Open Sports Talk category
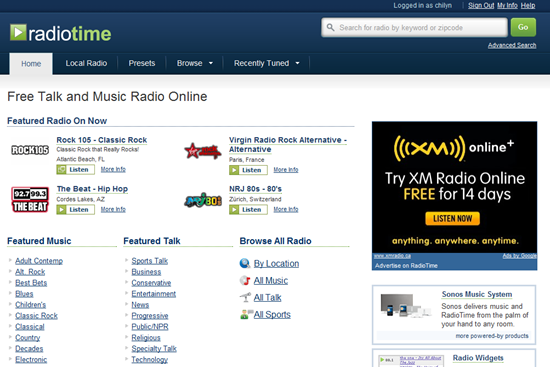Screen dimensions: 550x367 pyautogui.click(x=150, y=261)
